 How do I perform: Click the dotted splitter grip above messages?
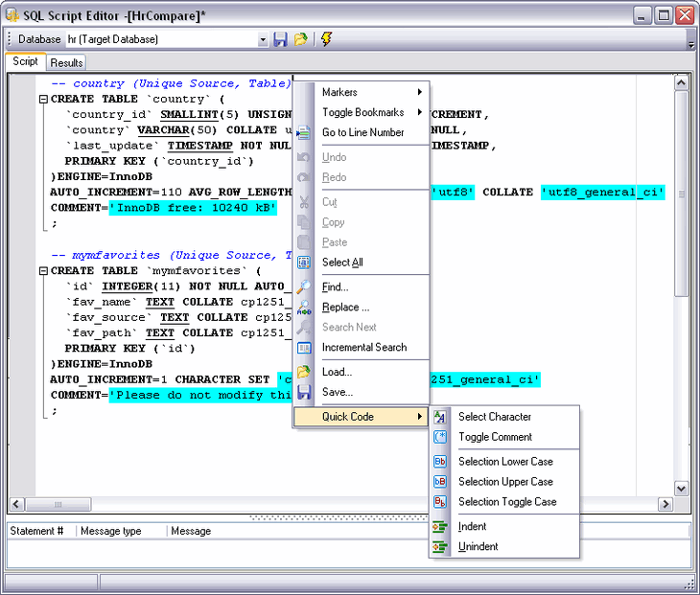338,517
